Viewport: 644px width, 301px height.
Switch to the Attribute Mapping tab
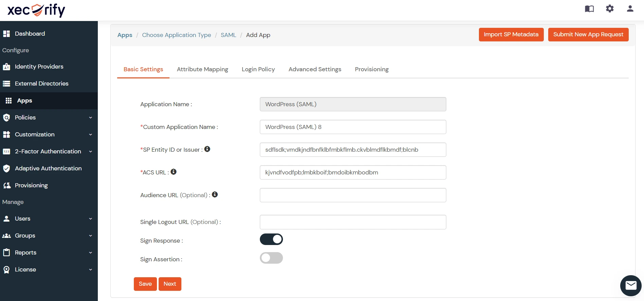pyautogui.click(x=202, y=69)
